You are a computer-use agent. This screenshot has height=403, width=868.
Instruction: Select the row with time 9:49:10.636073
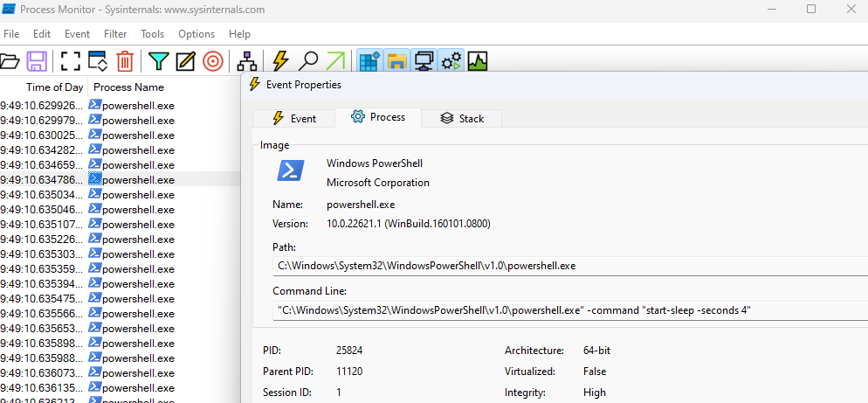[121, 373]
